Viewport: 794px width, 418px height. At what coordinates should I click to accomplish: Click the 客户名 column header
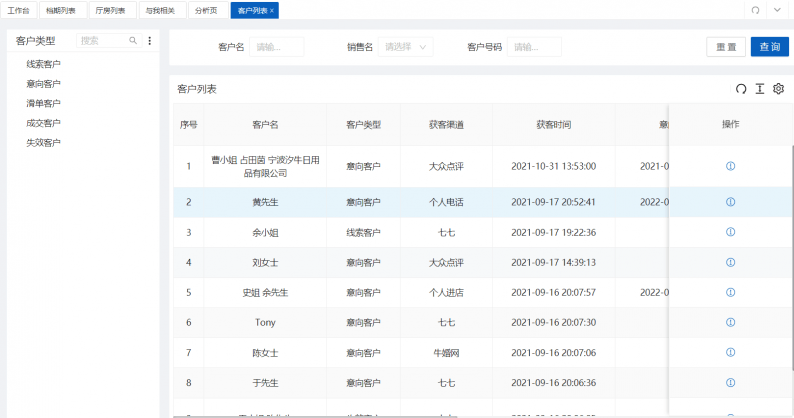point(265,125)
